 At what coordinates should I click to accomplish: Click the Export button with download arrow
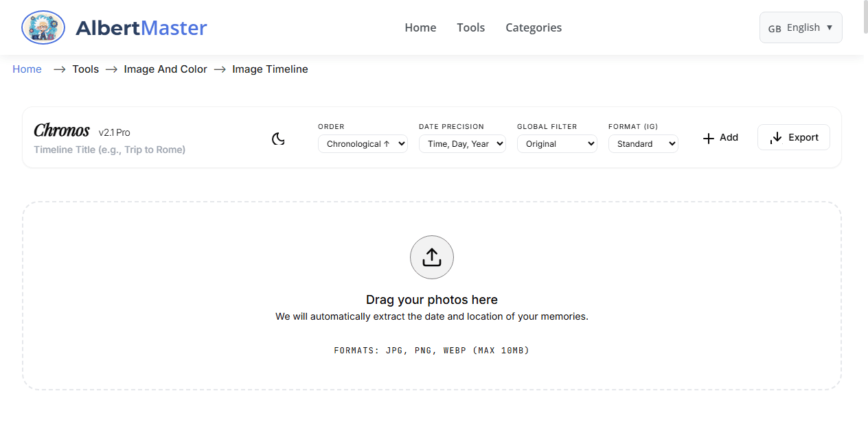(x=793, y=137)
